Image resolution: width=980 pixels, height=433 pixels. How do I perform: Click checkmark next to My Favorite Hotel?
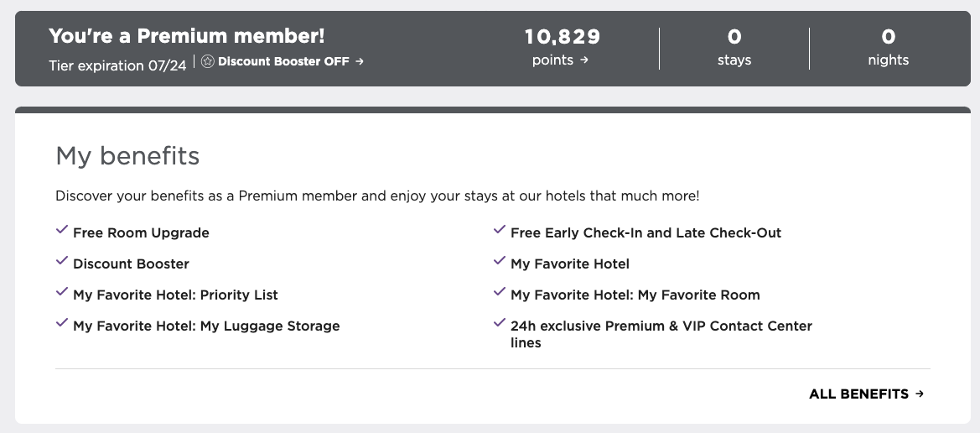[500, 261]
